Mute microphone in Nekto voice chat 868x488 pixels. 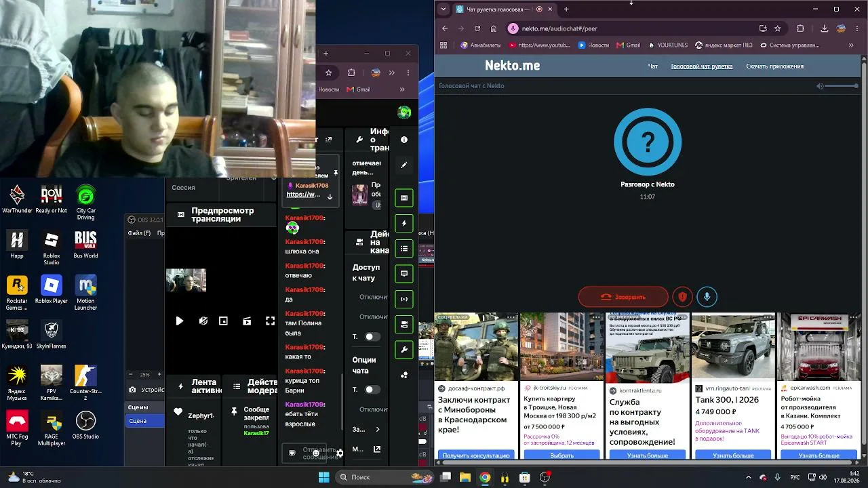(707, 297)
